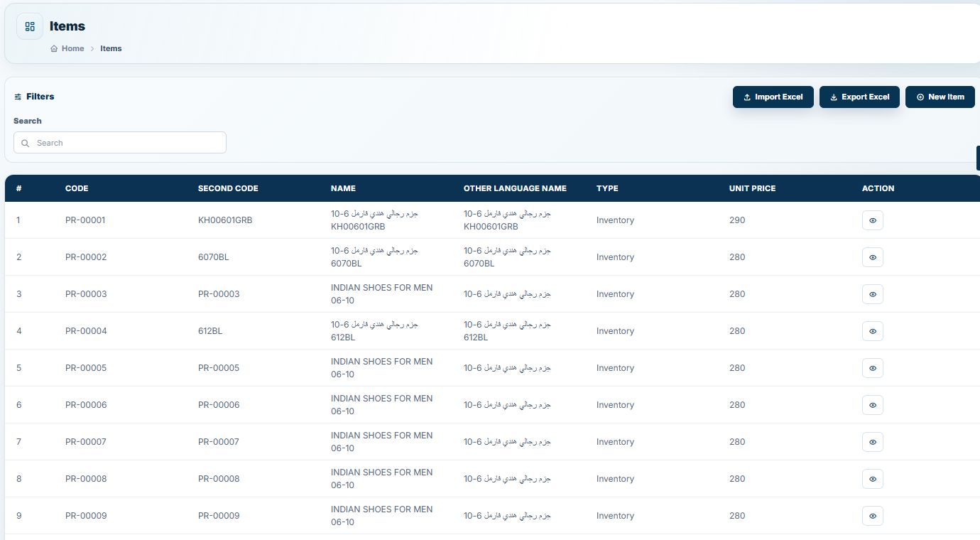Screen dimensions: 980x540
Task: Select second code 6070BL cell
Action: tap(213, 257)
